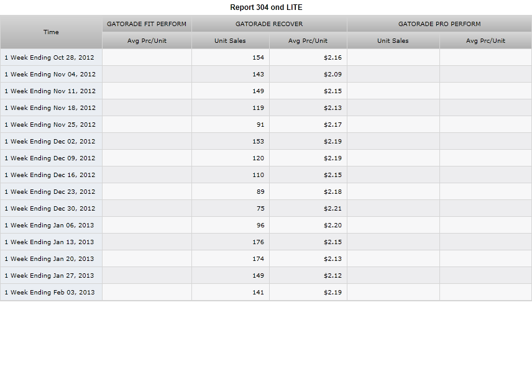Click unit sales value 153
The width and height of the screenshot is (532, 392).
pyautogui.click(x=258, y=142)
